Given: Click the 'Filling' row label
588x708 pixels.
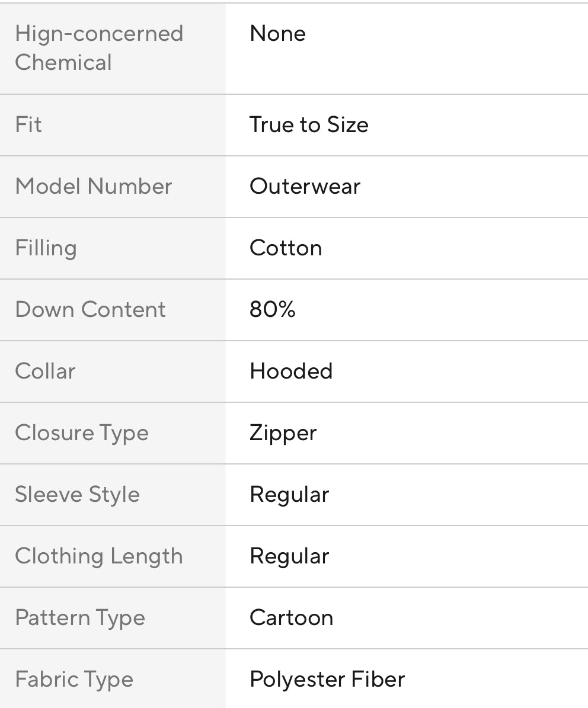Looking at the screenshot, I should pyautogui.click(x=46, y=248).
